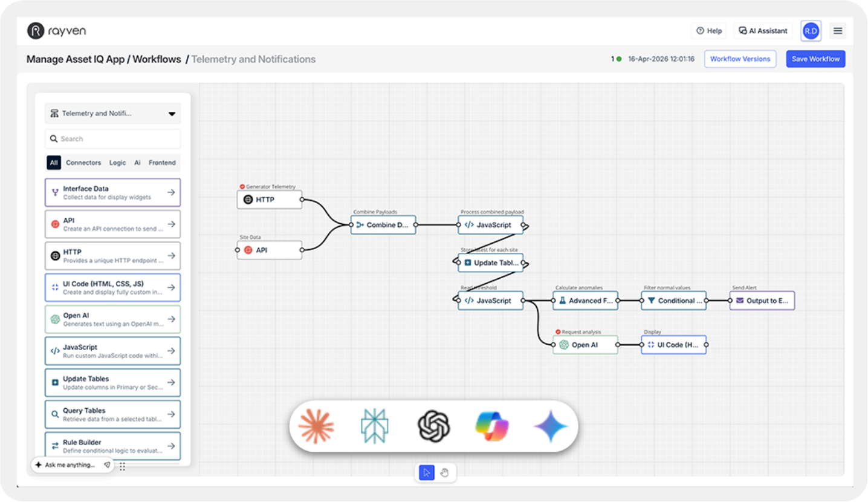Switch to the Connectors tab
The width and height of the screenshot is (868, 502).
pos(83,163)
